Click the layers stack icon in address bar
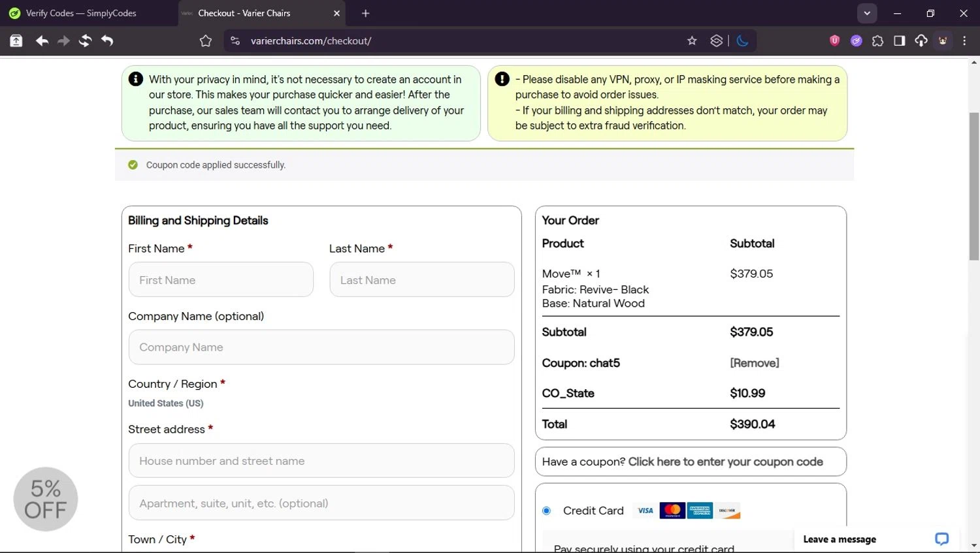The image size is (980, 553). pyautogui.click(x=717, y=40)
